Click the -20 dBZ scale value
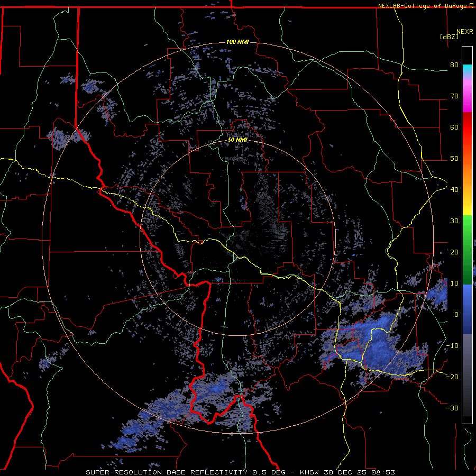 click(x=452, y=377)
